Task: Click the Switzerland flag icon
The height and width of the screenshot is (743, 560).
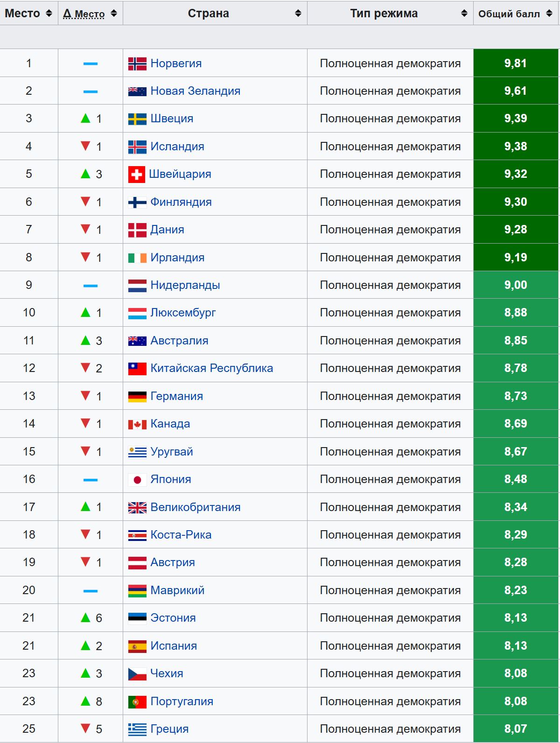Action: (136, 175)
